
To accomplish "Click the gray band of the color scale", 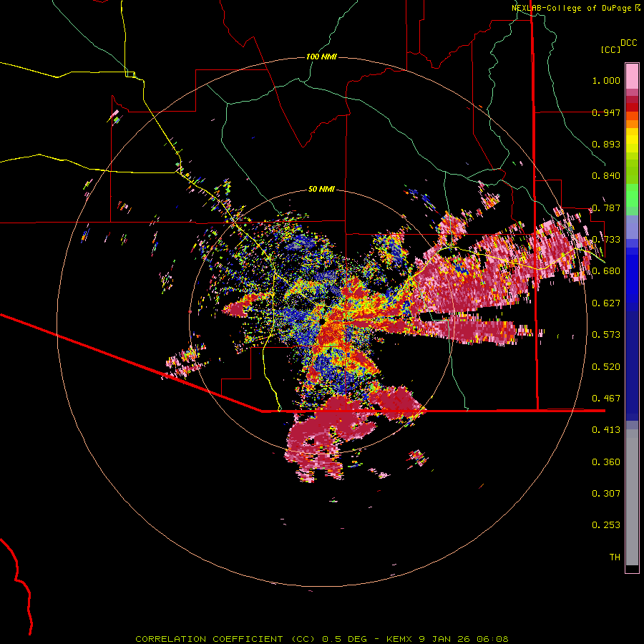I will point(632,497).
